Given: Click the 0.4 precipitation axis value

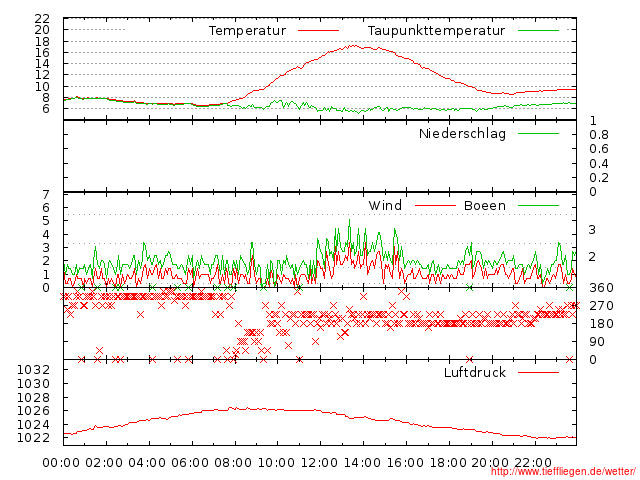Looking at the screenshot, I should [x=599, y=164].
